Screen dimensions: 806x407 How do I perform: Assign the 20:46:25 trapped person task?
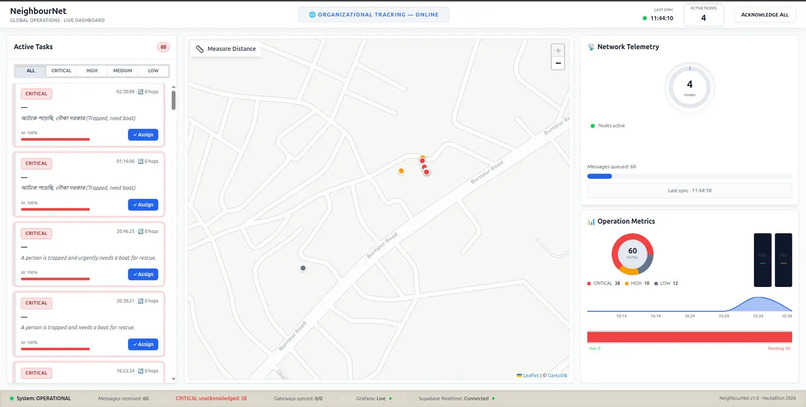click(143, 274)
